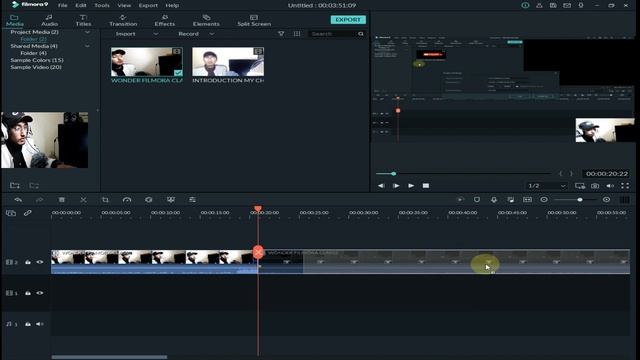Open the Transition tab
Screen dimensions: 640x360
point(123,20)
